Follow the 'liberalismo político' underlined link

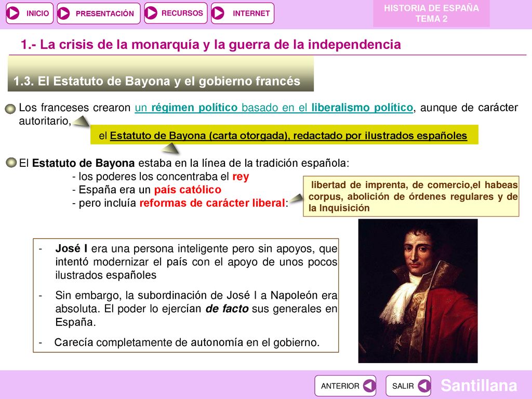pos(362,108)
